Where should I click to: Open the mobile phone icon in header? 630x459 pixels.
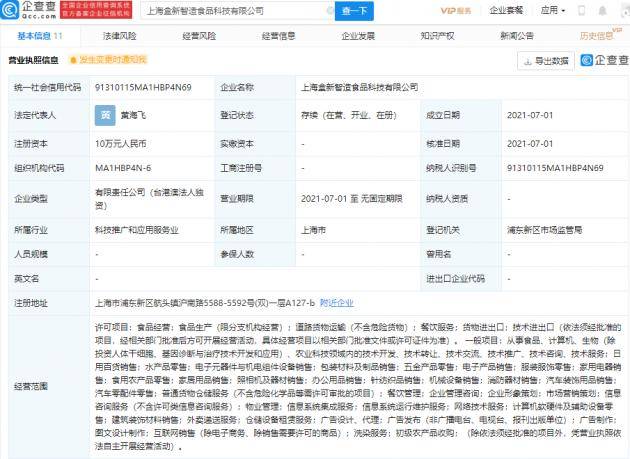click(x=581, y=10)
